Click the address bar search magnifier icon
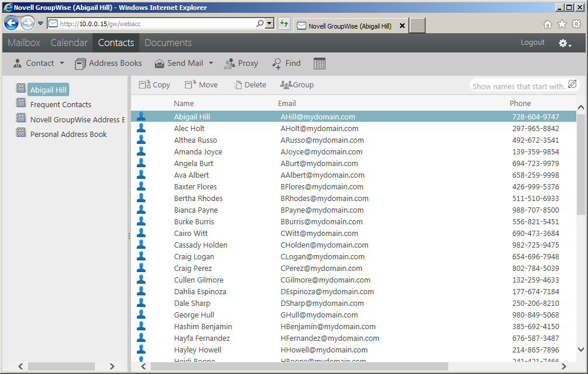Screen dimensions: 588x374 coord(260,24)
